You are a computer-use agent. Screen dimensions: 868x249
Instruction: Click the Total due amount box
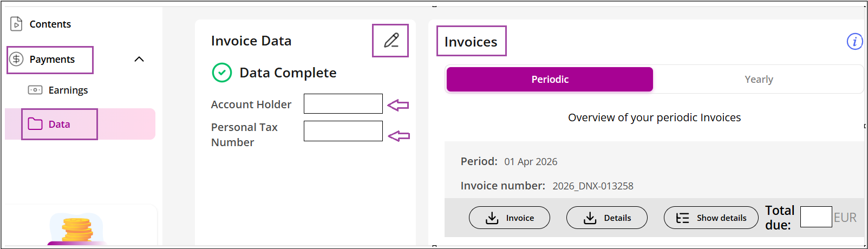click(x=816, y=217)
